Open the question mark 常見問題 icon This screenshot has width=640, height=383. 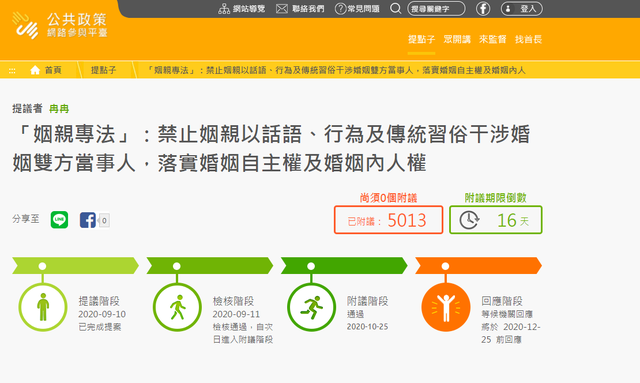(x=340, y=9)
